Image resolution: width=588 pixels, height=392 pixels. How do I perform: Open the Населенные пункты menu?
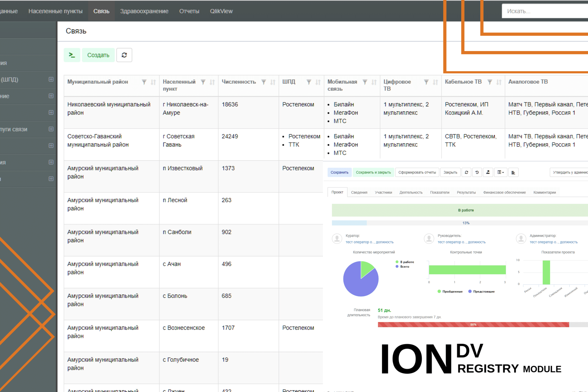pyautogui.click(x=56, y=11)
